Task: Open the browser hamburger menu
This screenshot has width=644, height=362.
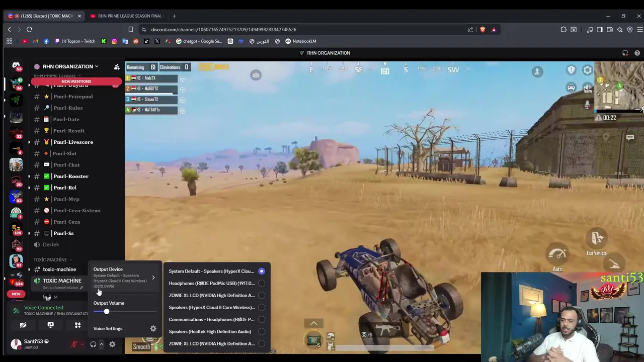Action: (x=640, y=30)
